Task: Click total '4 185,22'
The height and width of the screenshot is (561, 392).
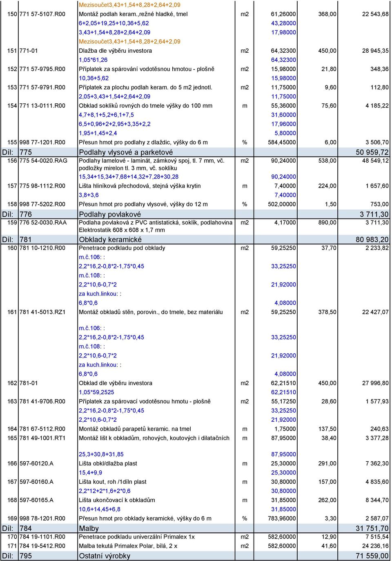Action: point(377,105)
